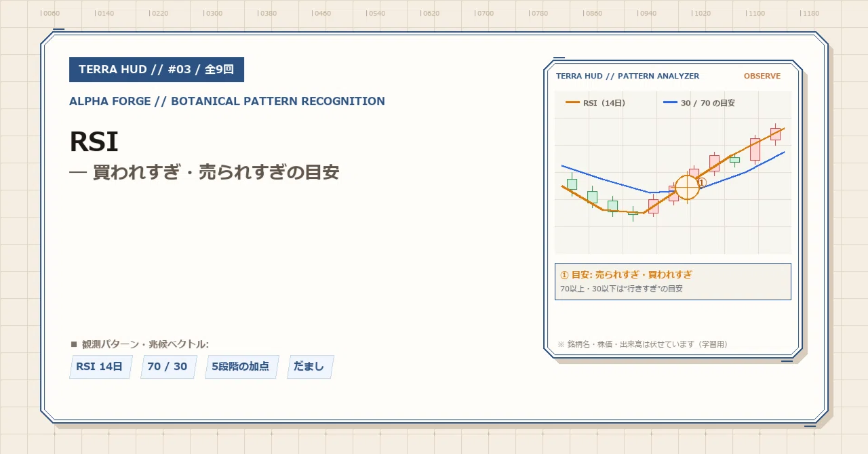Click the leftmost green candlestick
This screenshot has height=454, width=868.
tap(572, 184)
